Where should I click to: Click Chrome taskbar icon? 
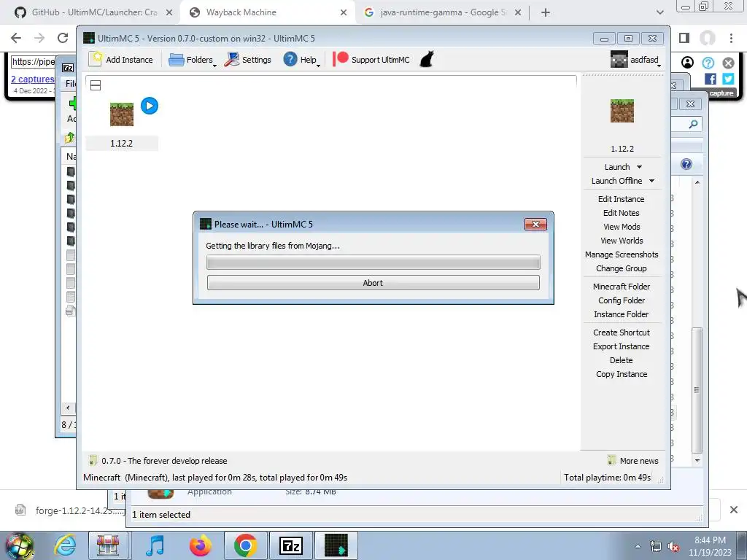coord(245,545)
